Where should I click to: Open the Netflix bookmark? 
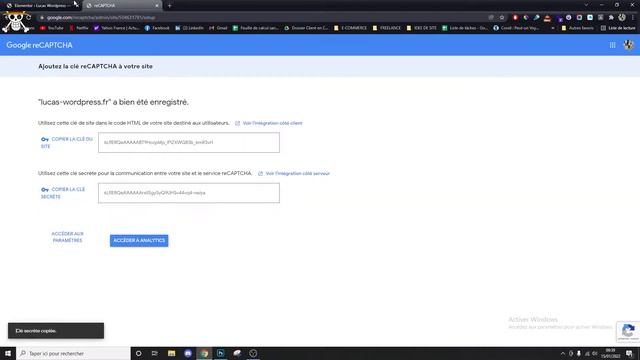(79, 28)
